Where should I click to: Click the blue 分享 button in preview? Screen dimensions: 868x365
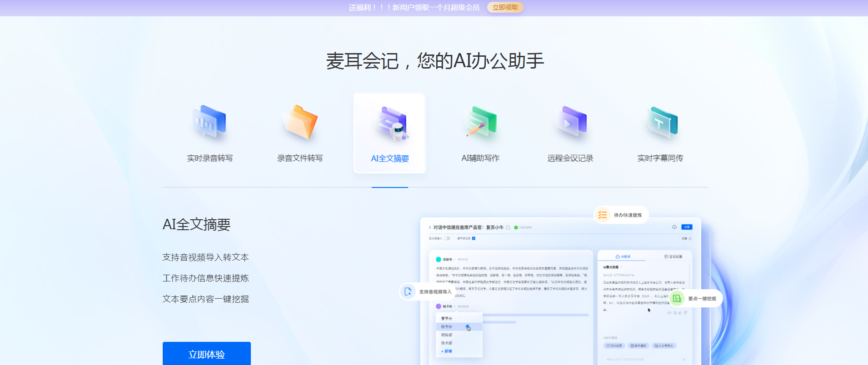pyautogui.click(x=687, y=227)
